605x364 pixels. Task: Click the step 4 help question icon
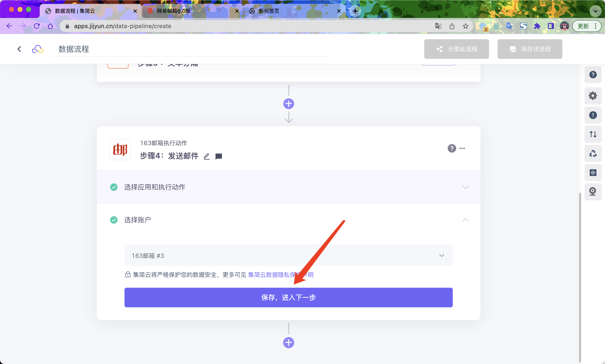(452, 148)
